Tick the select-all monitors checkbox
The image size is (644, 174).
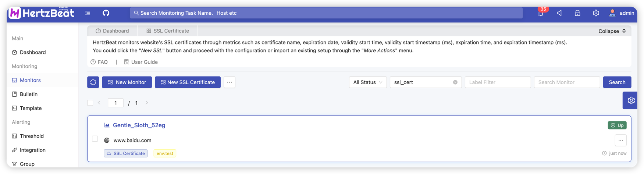(x=90, y=103)
